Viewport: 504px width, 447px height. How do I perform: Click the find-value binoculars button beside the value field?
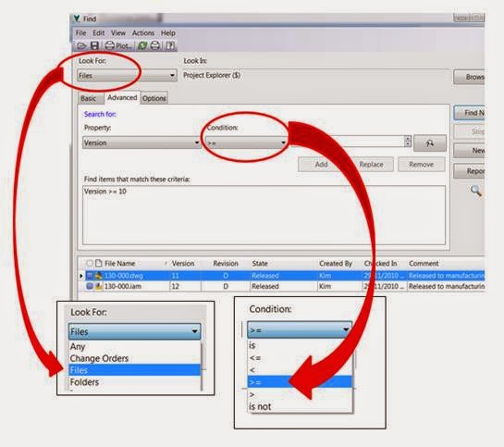430,143
